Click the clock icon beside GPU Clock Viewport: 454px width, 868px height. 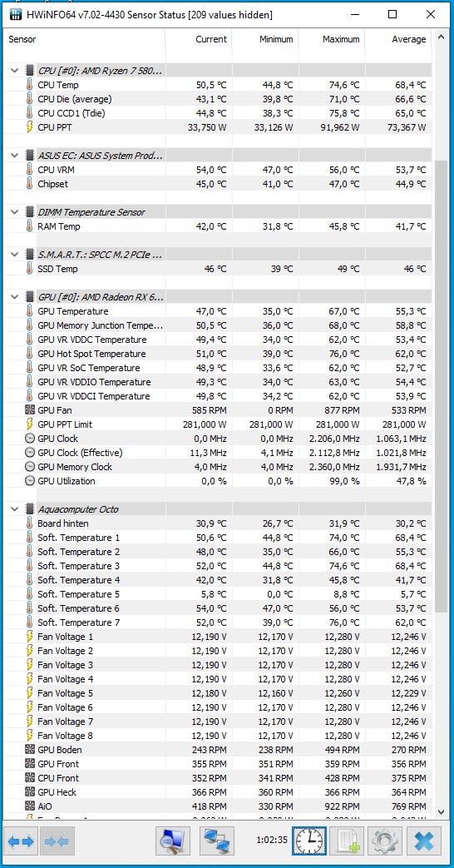[x=30, y=439]
